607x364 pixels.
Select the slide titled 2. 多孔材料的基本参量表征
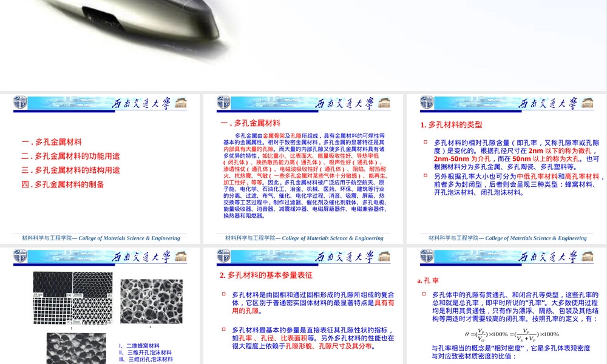303,306
